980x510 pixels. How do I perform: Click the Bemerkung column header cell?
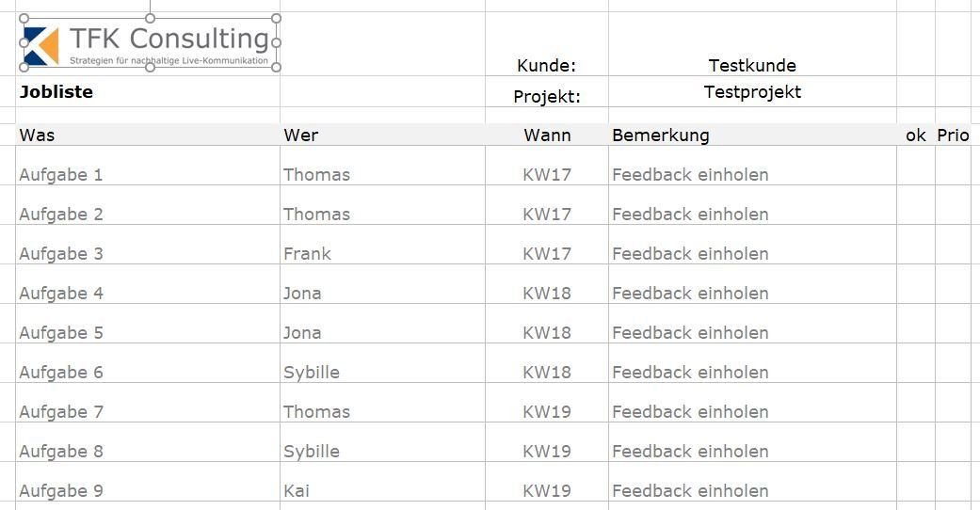(752, 135)
